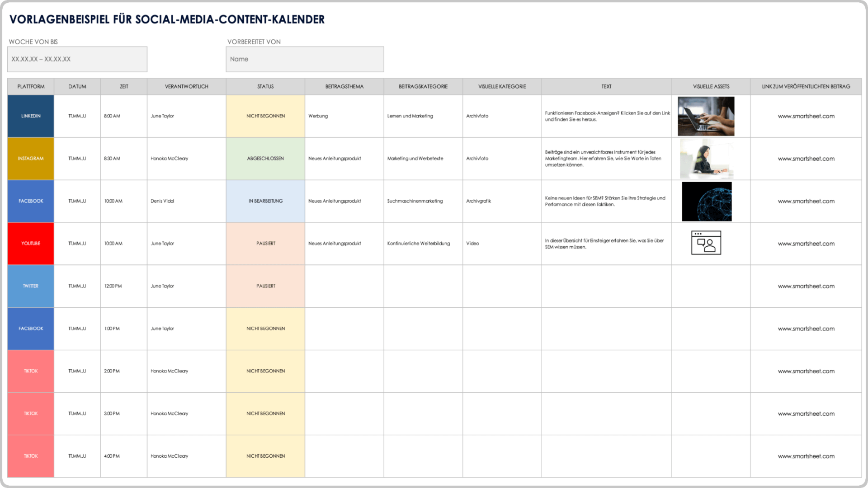868x488 pixels.
Task: Select NICHT BEGONNEN status in 4:00 PM row
Action: pos(265,456)
